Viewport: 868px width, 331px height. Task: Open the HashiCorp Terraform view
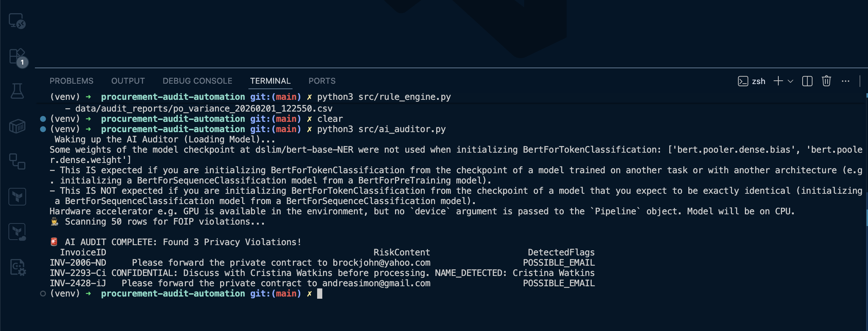pyautogui.click(x=17, y=197)
